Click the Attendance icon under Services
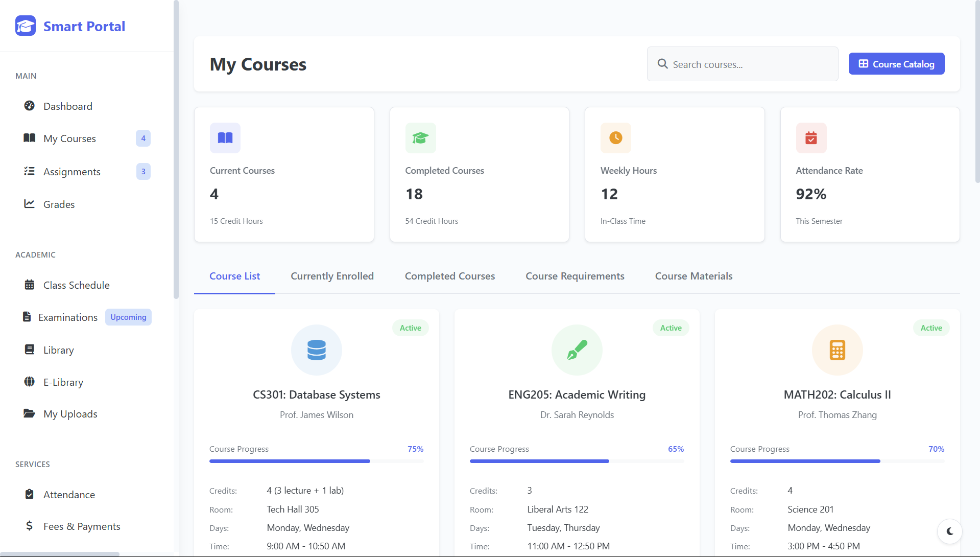 30,494
